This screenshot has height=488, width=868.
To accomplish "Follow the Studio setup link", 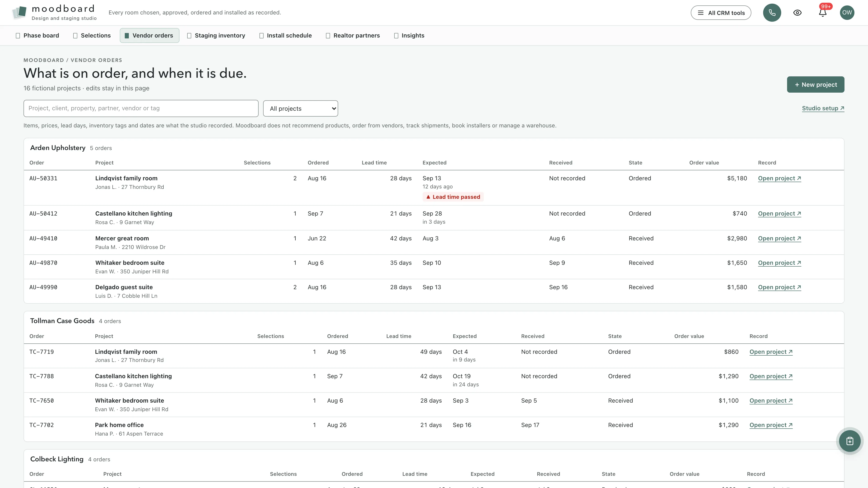I will tap(823, 108).
